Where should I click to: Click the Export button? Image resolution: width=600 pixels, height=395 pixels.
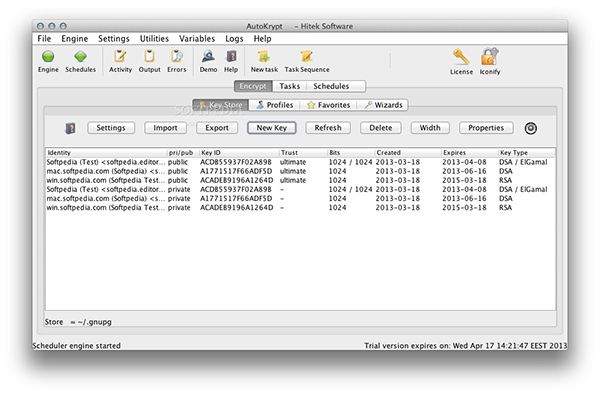pos(217,128)
